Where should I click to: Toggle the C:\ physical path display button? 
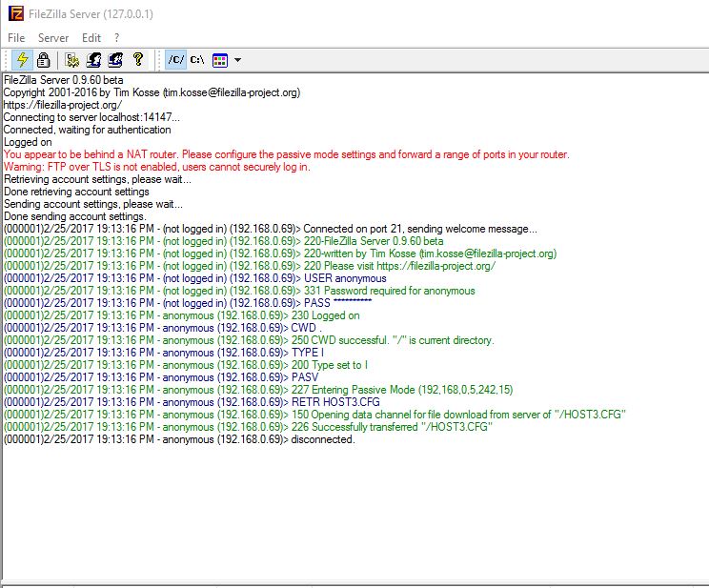[197, 60]
